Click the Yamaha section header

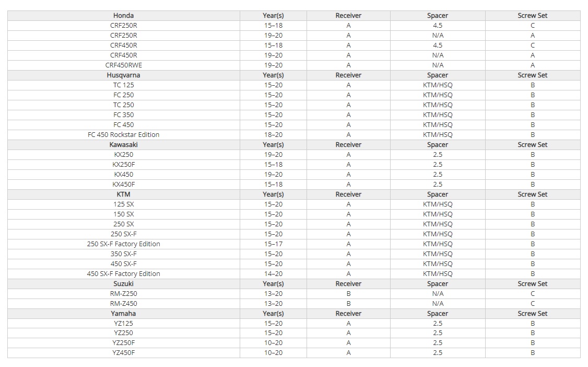coord(123,313)
